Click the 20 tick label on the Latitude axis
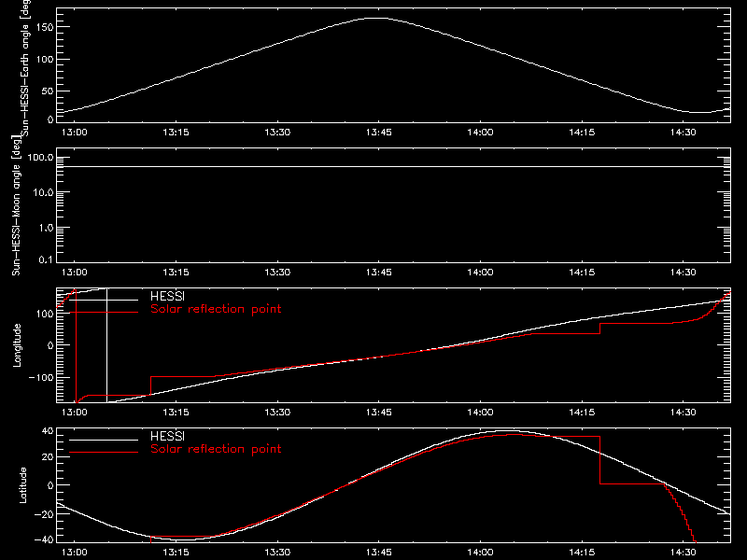 48,457
